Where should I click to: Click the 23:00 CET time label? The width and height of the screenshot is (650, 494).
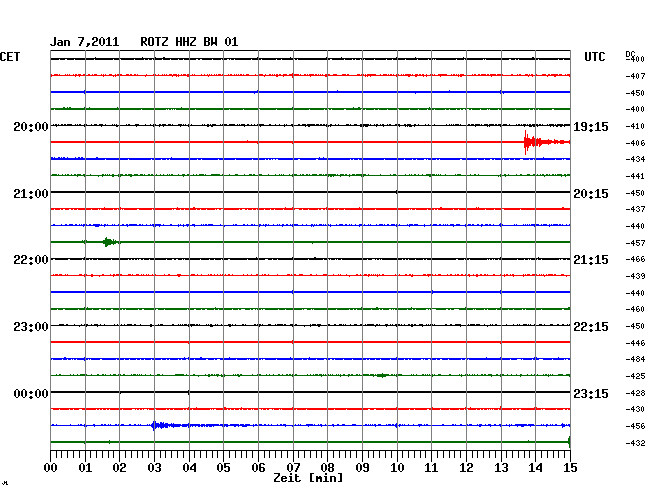click(31, 327)
